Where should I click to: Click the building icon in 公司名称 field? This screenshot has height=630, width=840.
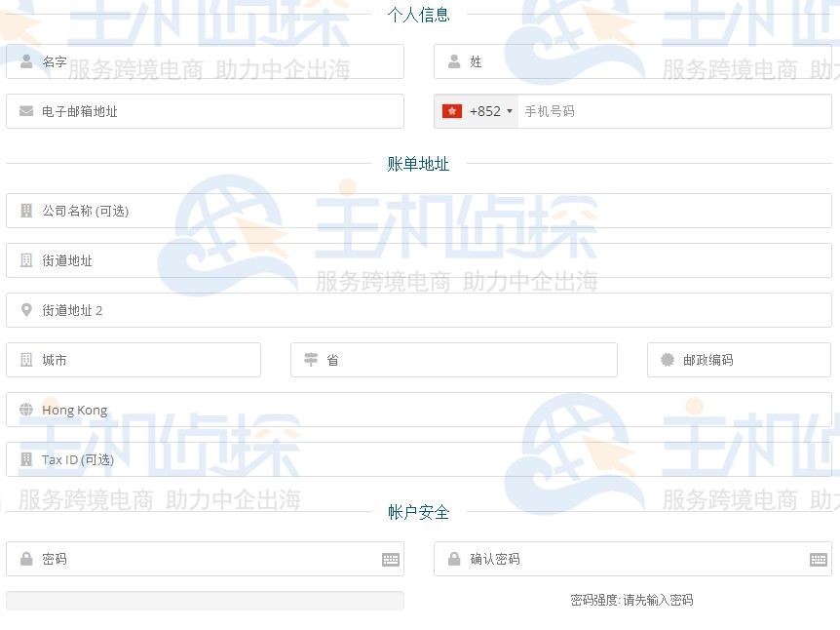click(x=24, y=211)
